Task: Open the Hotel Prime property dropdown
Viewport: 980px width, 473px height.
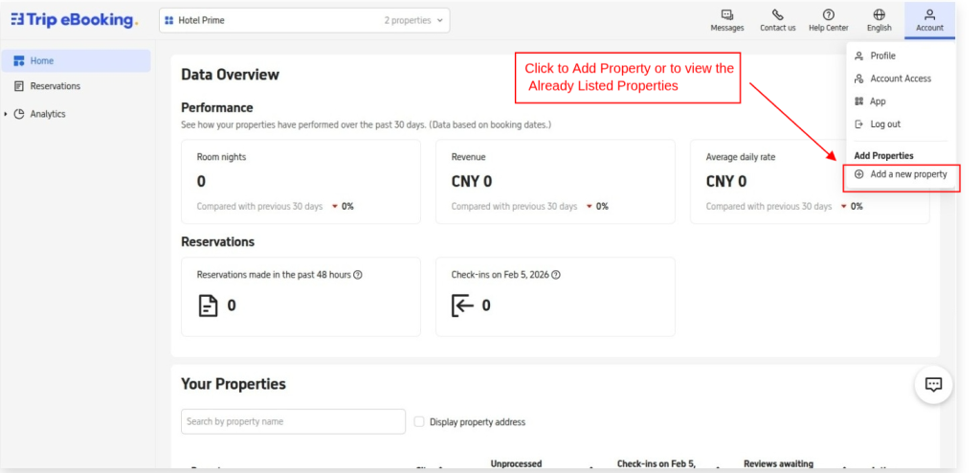Action: [x=303, y=20]
